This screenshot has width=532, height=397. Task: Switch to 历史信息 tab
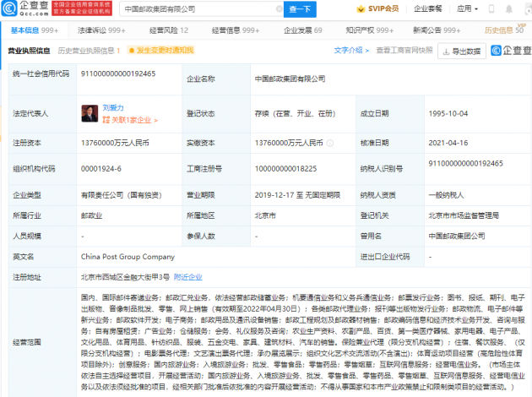[x=504, y=30]
